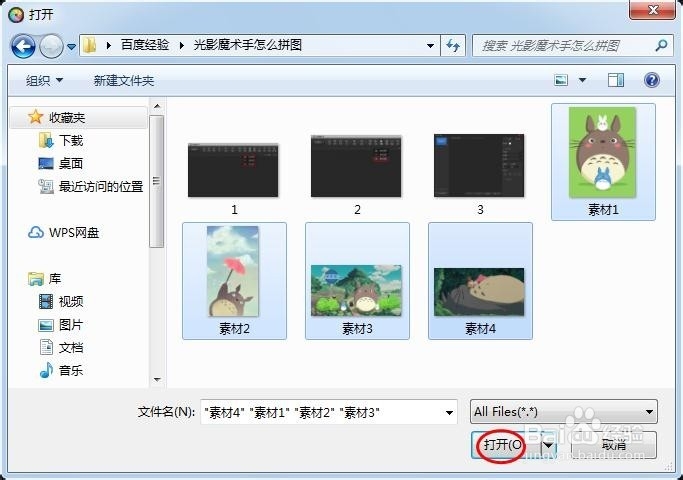Image resolution: width=683 pixels, height=480 pixels.
Task: Click the blue help icon
Action: (x=652, y=80)
